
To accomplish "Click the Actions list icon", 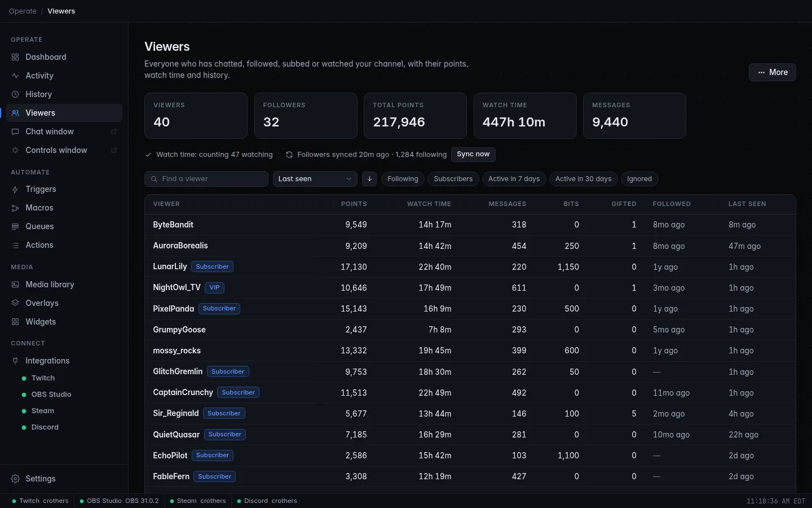I will (x=15, y=245).
